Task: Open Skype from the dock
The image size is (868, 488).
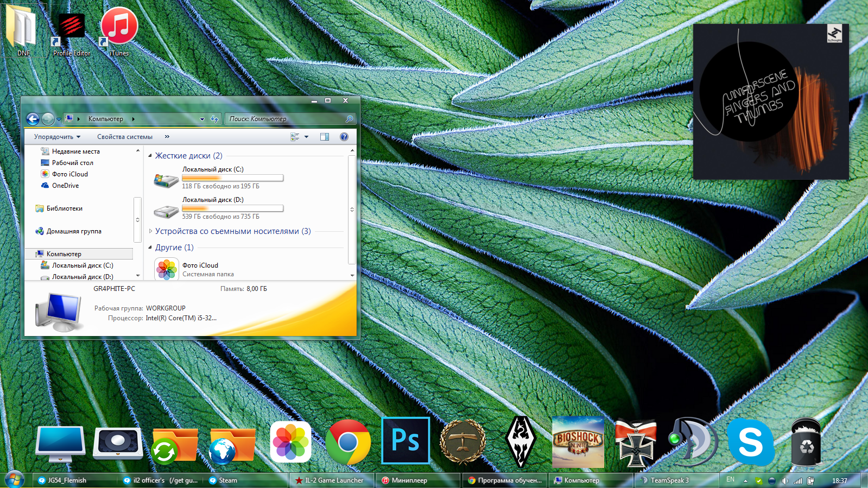Action: coord(750,442)
